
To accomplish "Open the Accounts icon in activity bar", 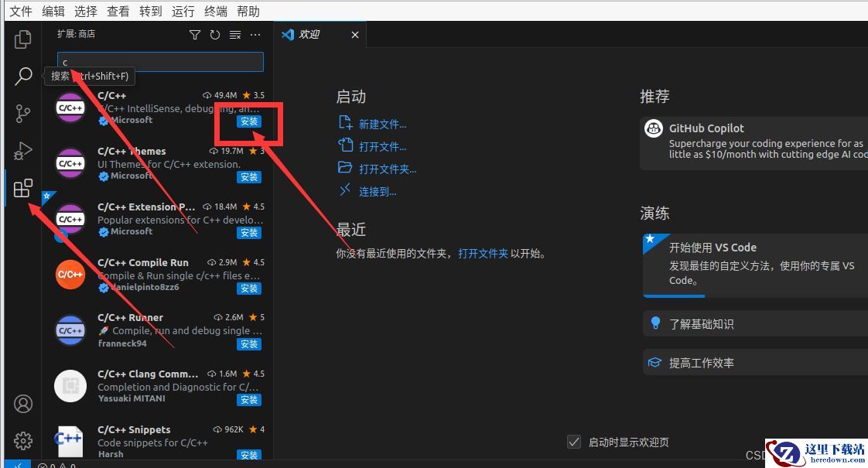I will point(22,404).
